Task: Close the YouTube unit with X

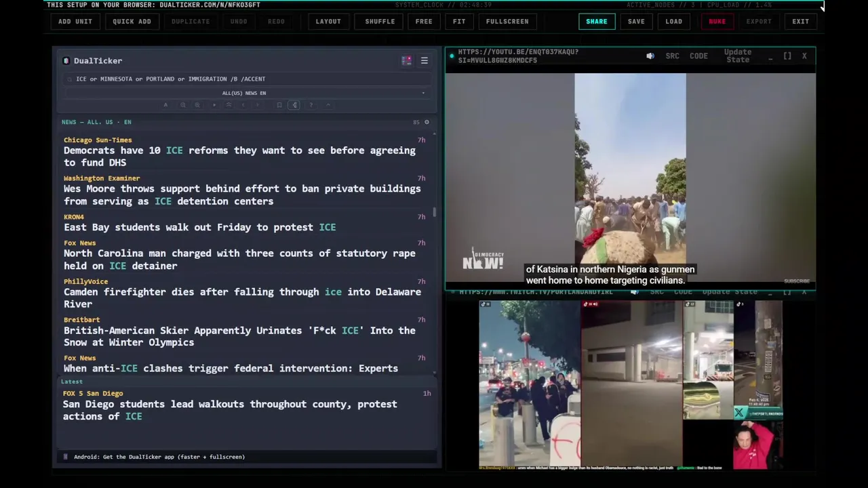Action: click(x=804, y=56)
